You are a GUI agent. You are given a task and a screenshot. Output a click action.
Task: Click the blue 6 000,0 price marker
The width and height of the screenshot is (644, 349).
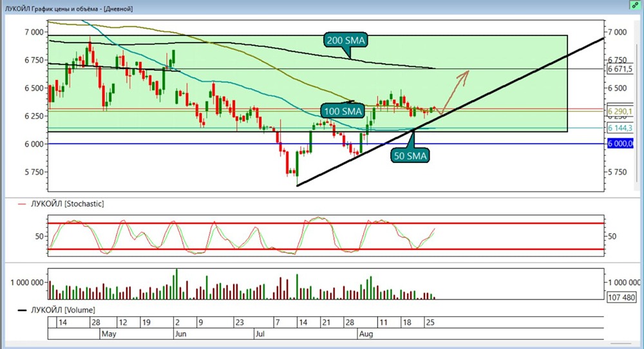pyautogui.click(x=620, y=144)
